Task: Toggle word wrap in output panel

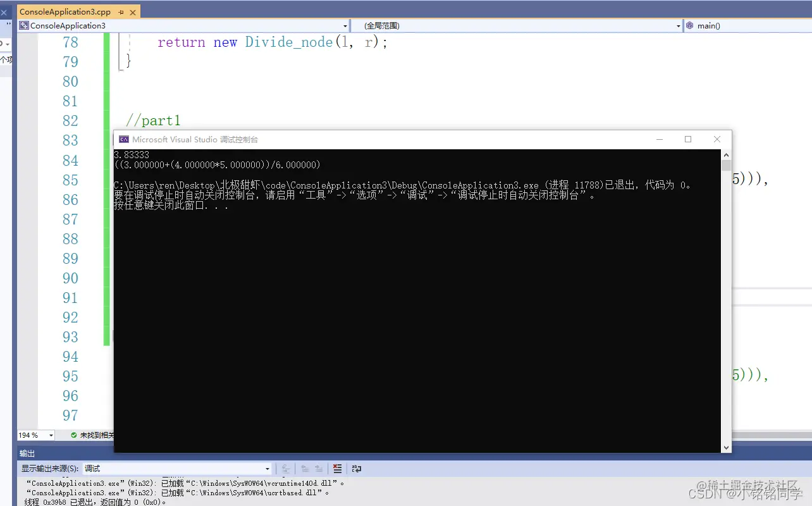Action: [357, 469]
